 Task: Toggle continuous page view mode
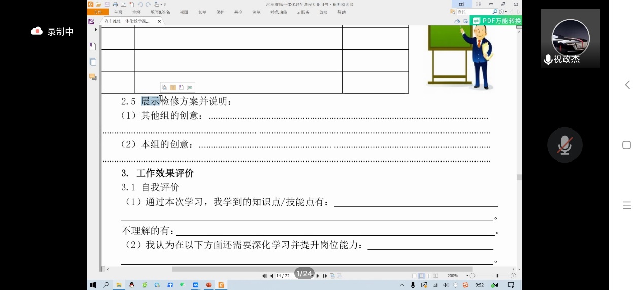[x=421, y=276]
